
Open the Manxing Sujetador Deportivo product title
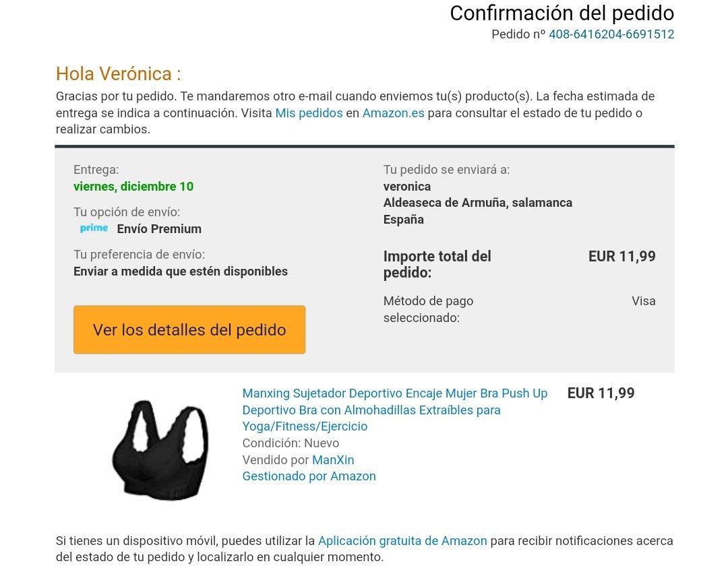[x=394, y=410]
